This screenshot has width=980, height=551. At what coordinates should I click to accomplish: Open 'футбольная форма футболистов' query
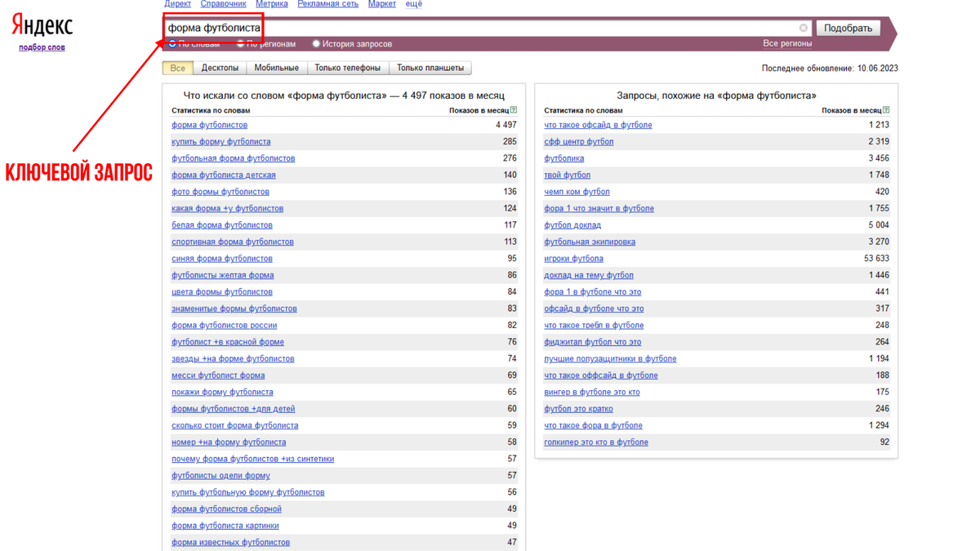(233, 158)
